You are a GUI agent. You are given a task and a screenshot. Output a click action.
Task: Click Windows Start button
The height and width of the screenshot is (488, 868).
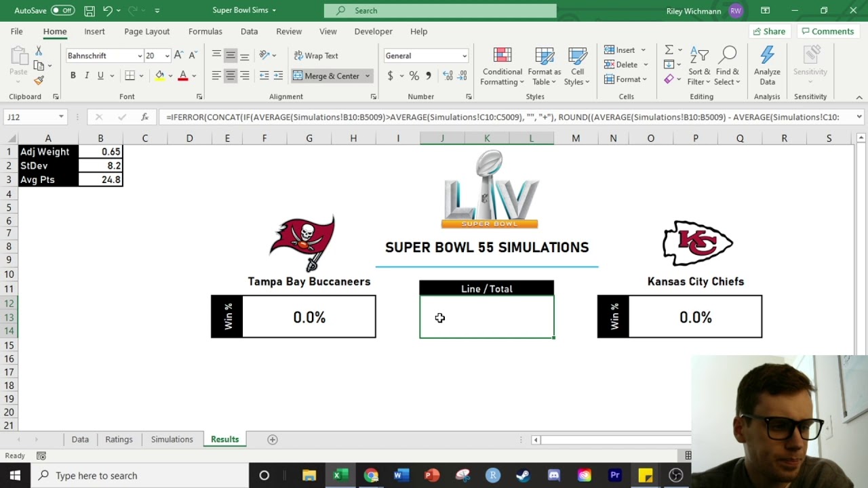coord(15,475)
